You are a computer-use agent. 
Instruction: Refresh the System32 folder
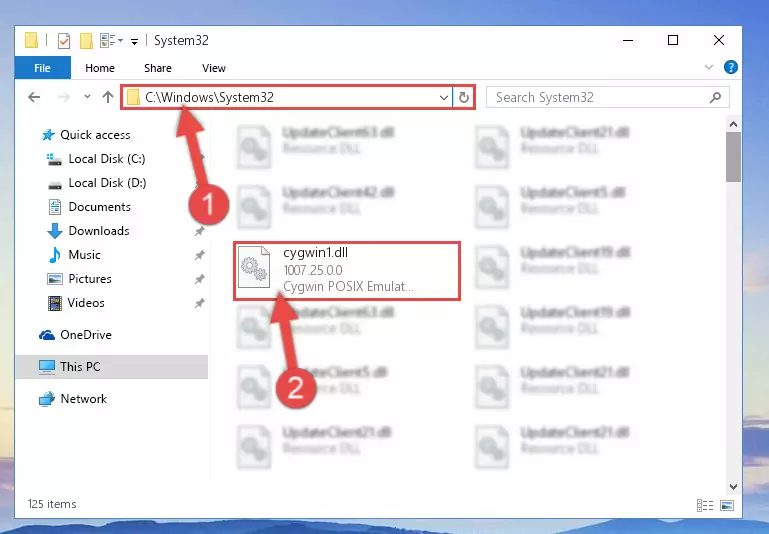[x=463, y=98]
